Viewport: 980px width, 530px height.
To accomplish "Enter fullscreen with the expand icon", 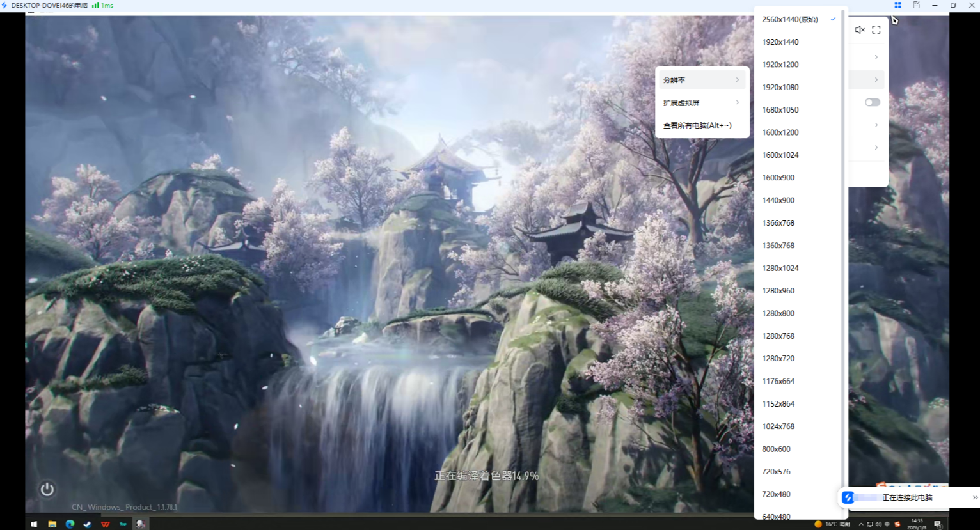I will coord(876,30).
